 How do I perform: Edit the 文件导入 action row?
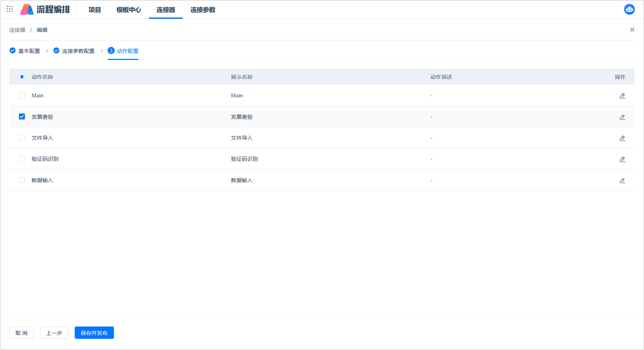(622, 138)
